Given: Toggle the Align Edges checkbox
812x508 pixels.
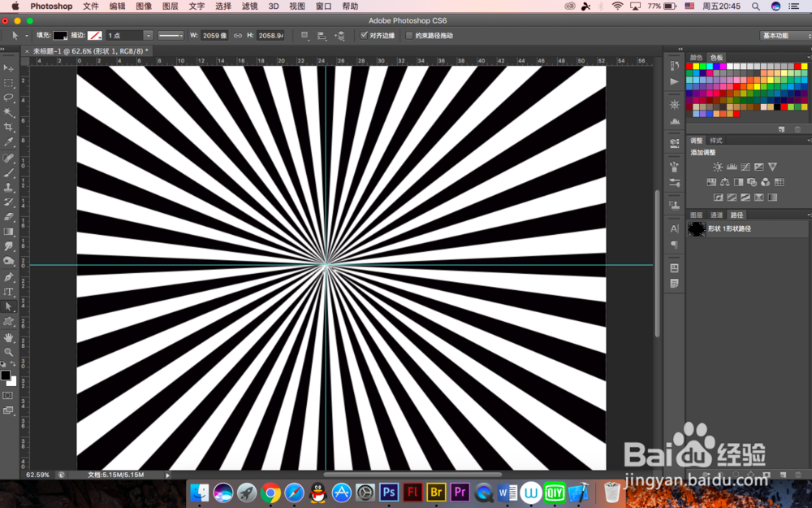Looking at the screenshot, I should [x=364, y=35].
